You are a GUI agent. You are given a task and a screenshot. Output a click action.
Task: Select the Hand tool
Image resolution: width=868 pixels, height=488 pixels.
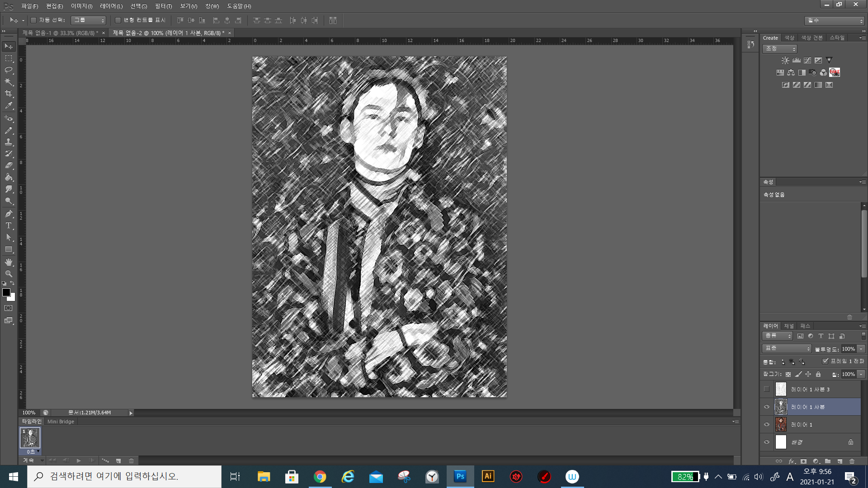click(9, 262)
